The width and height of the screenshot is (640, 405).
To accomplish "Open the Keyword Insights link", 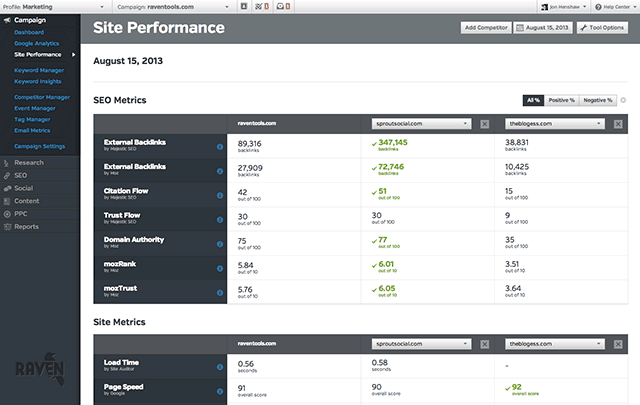I will pos(38,81).
